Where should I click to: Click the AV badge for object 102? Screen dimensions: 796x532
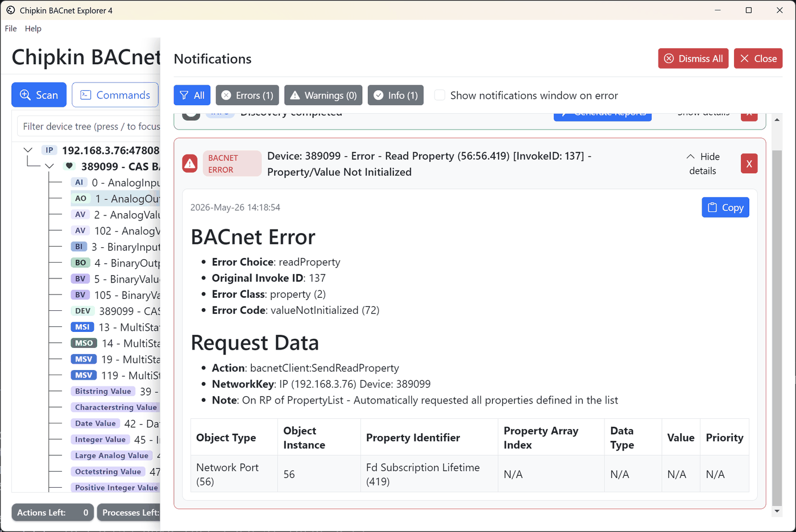pyautogui.click(x=80, y=230)
